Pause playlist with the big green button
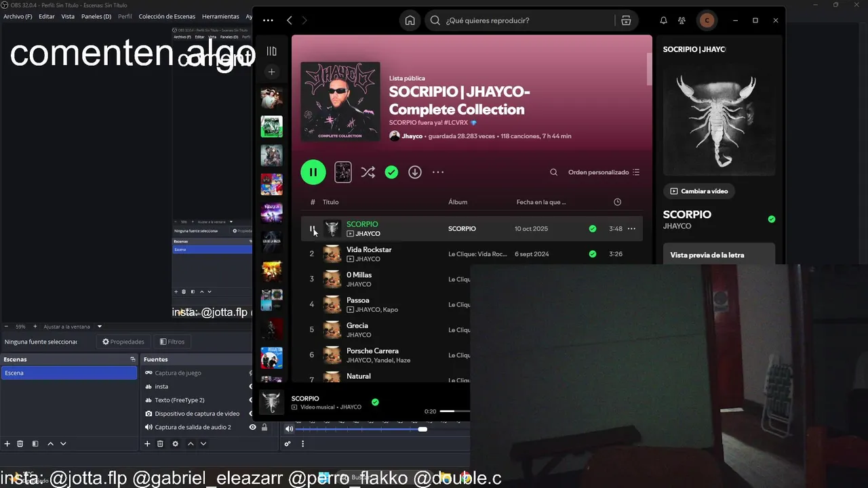 coord(313,172)
